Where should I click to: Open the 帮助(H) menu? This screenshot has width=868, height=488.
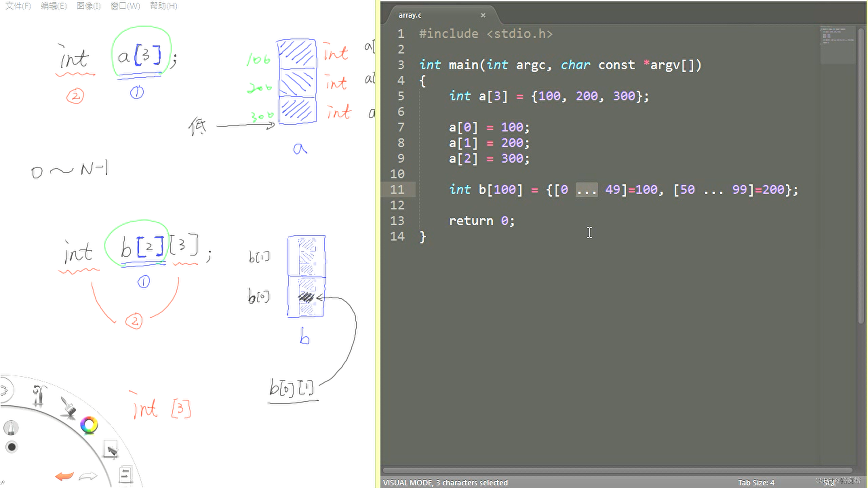click(164, 6)
